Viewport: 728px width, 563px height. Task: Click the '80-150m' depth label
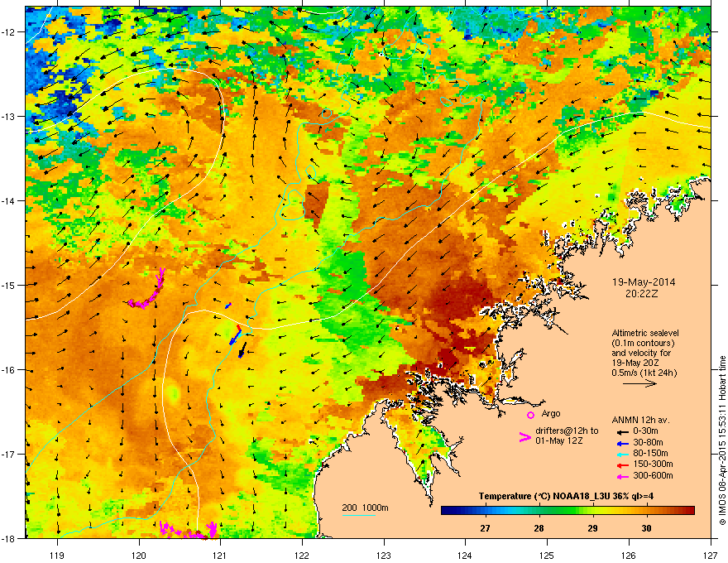pyautogui.click(x=650, y=454)
